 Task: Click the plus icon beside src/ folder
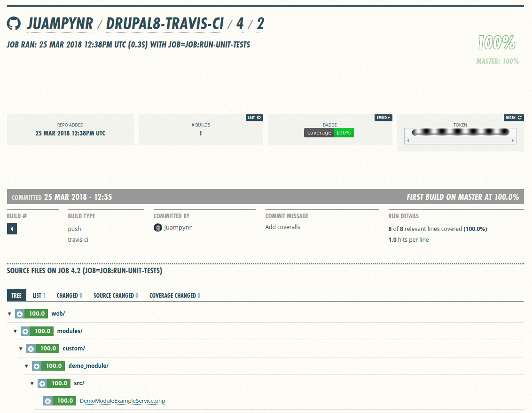(42, 383)
